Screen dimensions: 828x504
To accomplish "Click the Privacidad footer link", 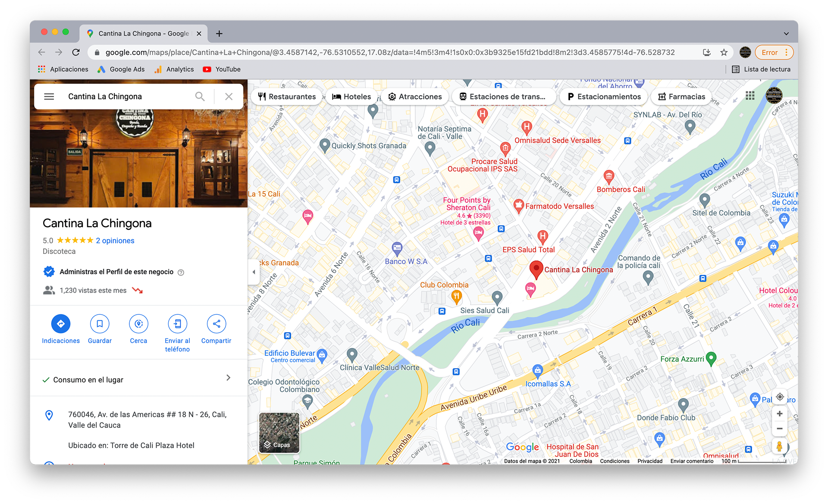I will [650, 461].
